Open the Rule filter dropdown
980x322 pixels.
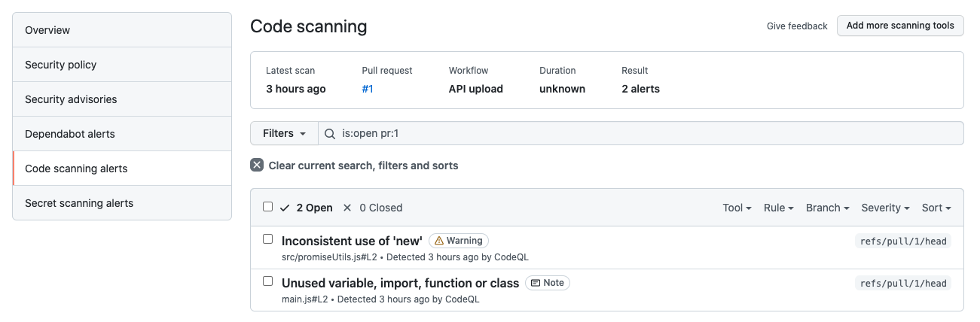tap(779, 208)
